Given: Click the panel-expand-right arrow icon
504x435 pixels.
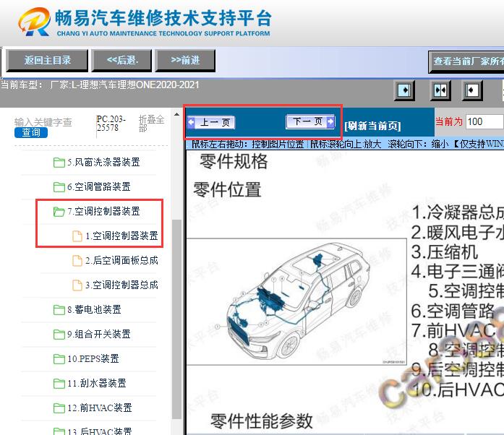Looking at the screenshot, I should (x=404, y=90).
